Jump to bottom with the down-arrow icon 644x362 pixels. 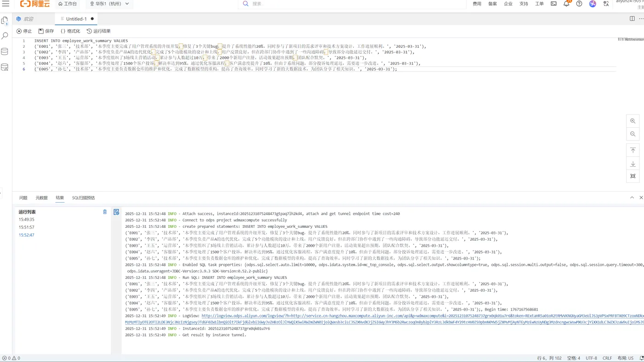(x=633, y=164)
